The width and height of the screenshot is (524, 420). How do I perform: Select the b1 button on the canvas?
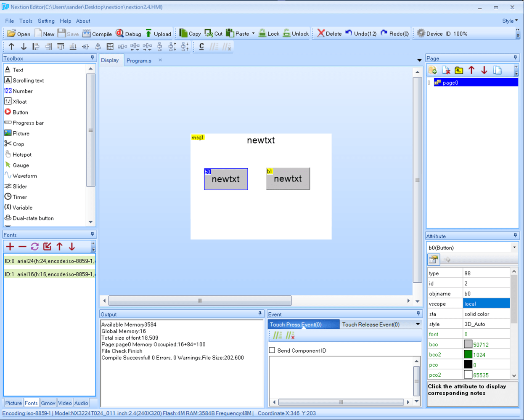pyautogui.click(x=288, y=178)
